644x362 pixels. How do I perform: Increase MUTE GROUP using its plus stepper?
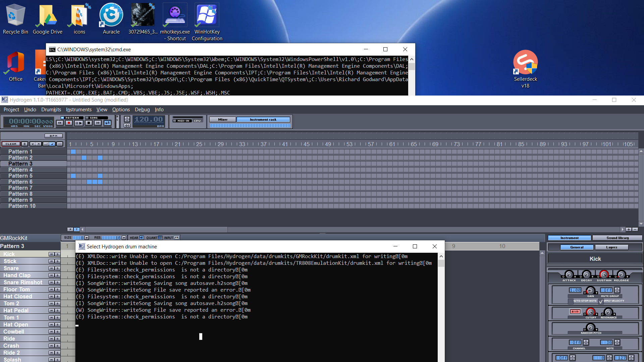pos(617,289)
